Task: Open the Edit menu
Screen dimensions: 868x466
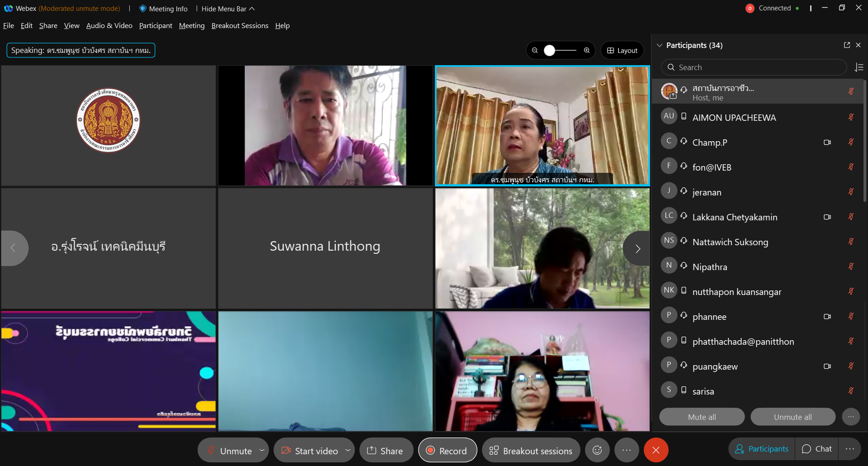Action: point(27,26)
